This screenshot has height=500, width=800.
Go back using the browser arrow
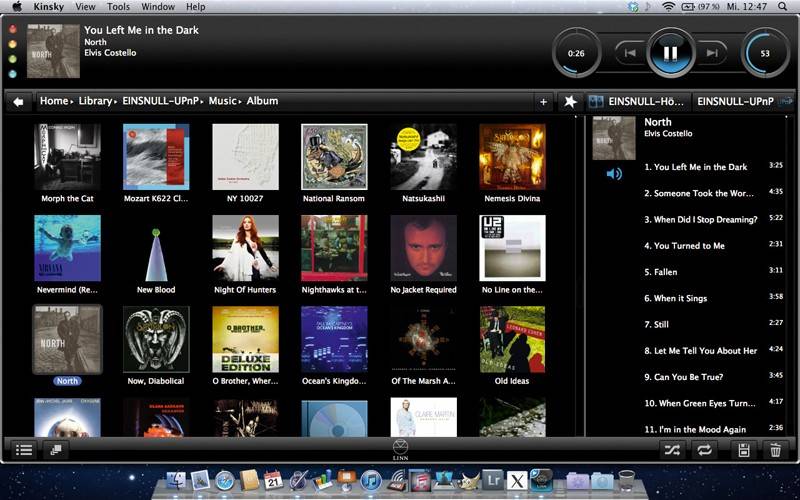[x=18, y=102]
